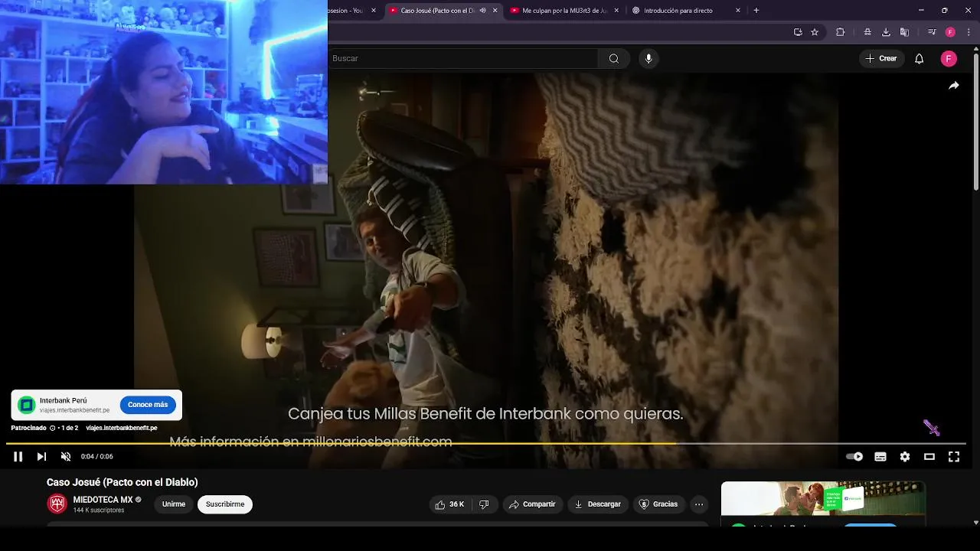This screenshot has height=551, width=980.
Task: Turn on subtitles with the captions icon
Action: [880, 457]
